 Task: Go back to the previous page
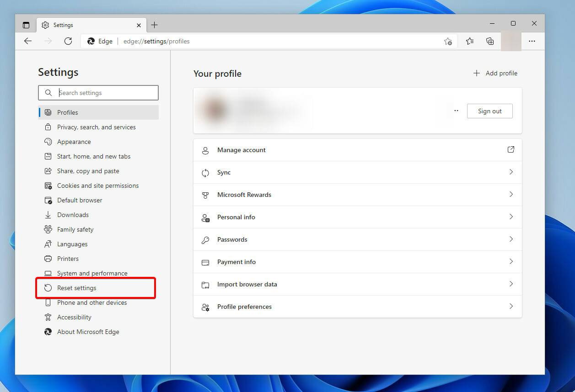(x=28, y=41)
